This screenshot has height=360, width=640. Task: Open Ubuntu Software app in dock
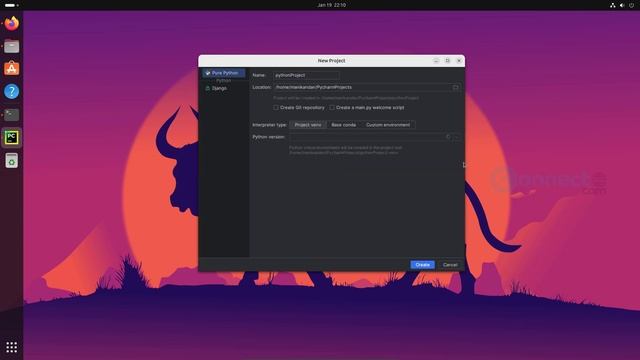tap(11, 69)
